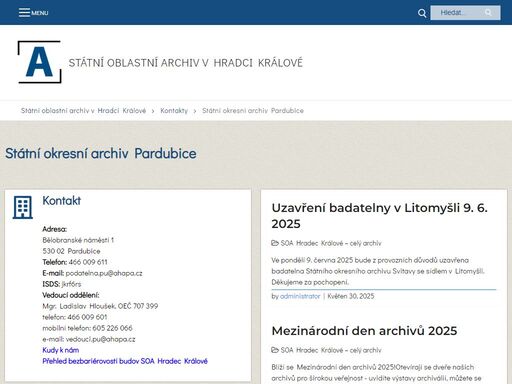Click e-mail podatelna.pu@ahapa.cz
Viewport: 512px width, 384px height.
(x=104, y=273)
